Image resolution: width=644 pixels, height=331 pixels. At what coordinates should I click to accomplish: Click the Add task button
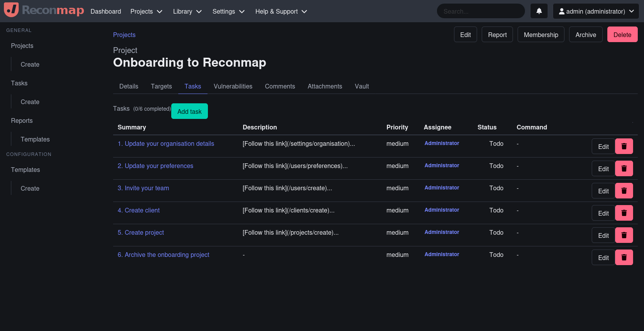pyautogui.click(x=190, y=111)
